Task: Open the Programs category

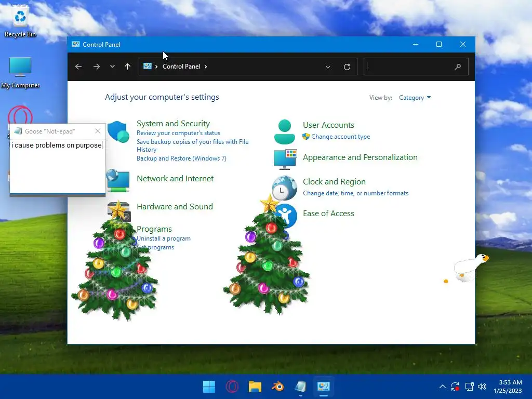Action: [154, 229]
